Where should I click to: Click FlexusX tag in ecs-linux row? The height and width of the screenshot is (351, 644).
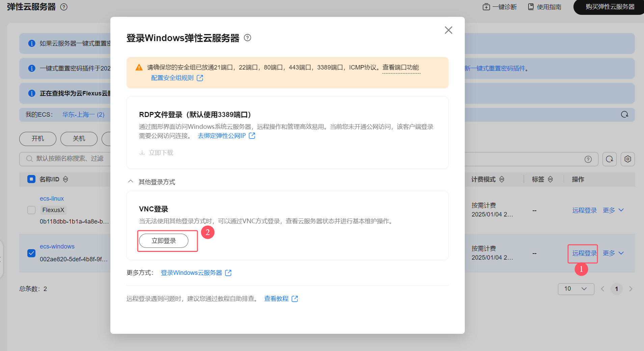[x=53, y=210]
